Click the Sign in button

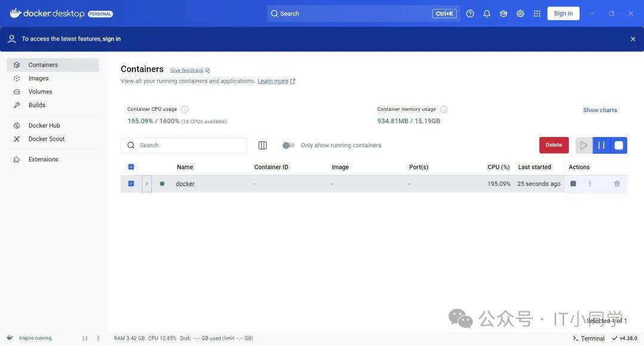[x=563, y=13]
